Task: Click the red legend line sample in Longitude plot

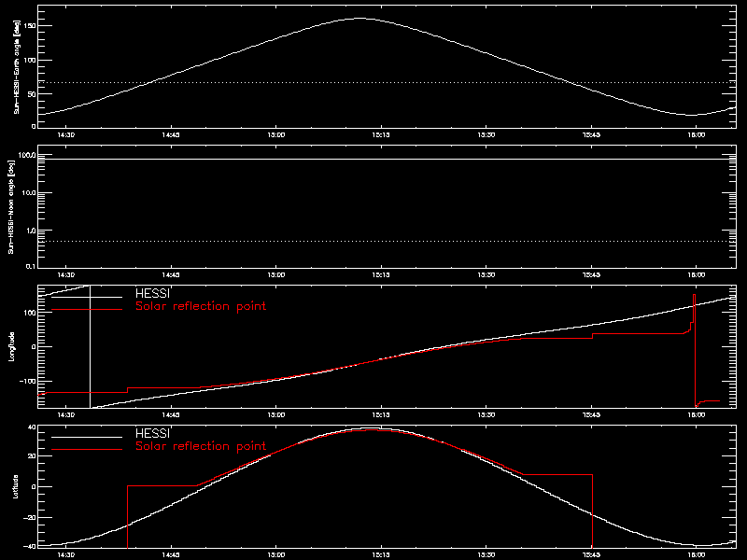Action: click(87, 310)
